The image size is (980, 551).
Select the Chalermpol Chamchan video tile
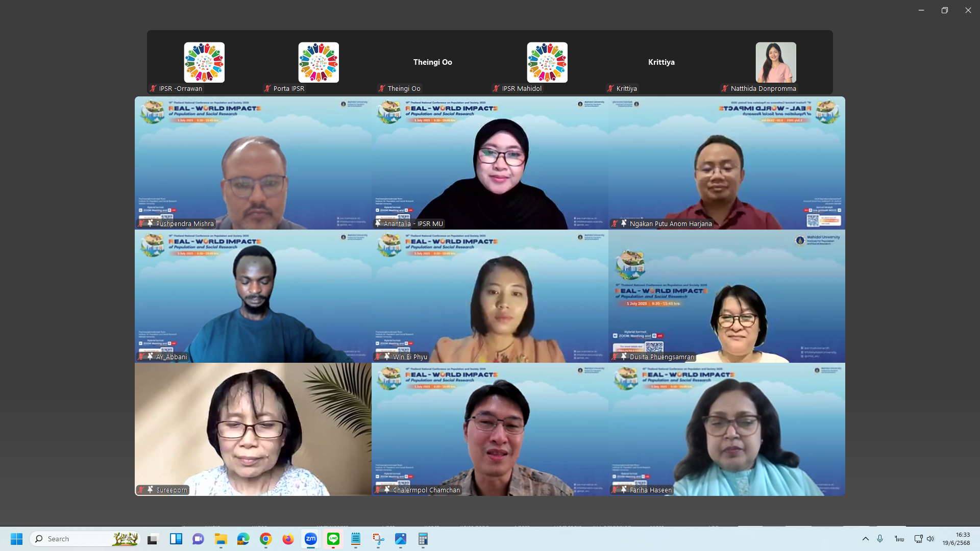(x=489, y=429)
